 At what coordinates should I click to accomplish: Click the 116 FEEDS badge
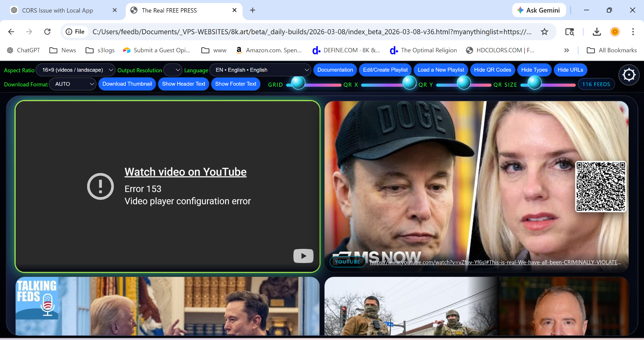point(596,84)
